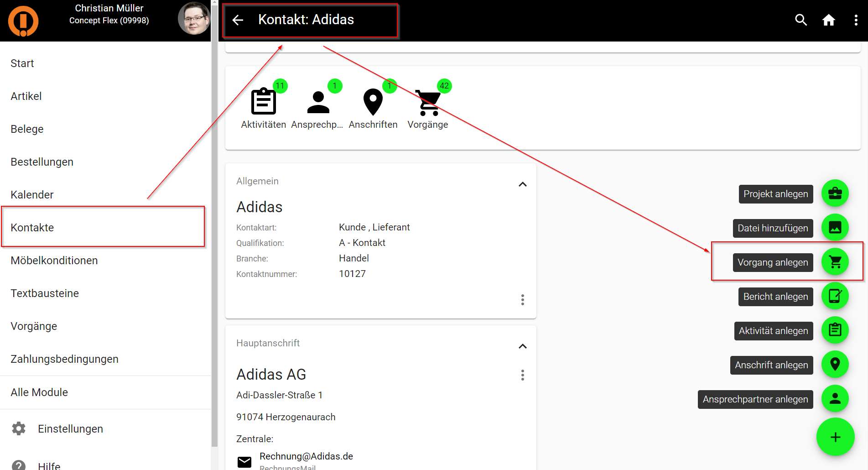Image resolution: width=868 pixels, height=470 pixels.
Task: Click the Concept Flex (09998) label
Action: point(109,21)
